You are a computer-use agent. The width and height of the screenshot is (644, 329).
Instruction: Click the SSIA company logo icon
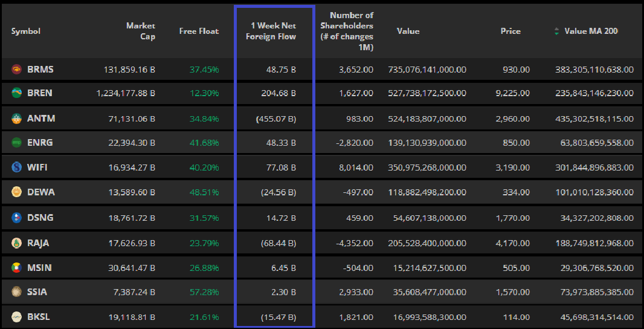17,292
